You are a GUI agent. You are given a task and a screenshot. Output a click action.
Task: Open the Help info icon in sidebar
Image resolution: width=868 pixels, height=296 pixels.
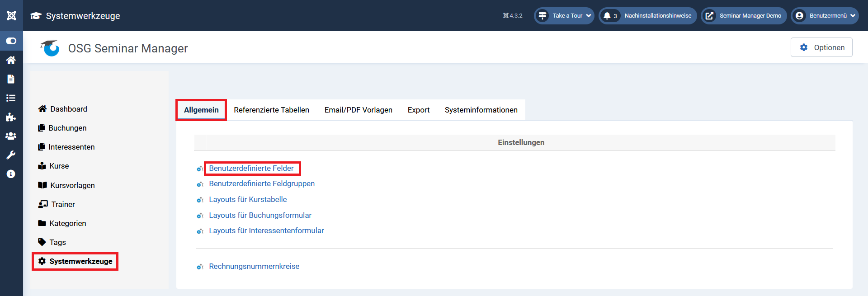tap(11, 174)
